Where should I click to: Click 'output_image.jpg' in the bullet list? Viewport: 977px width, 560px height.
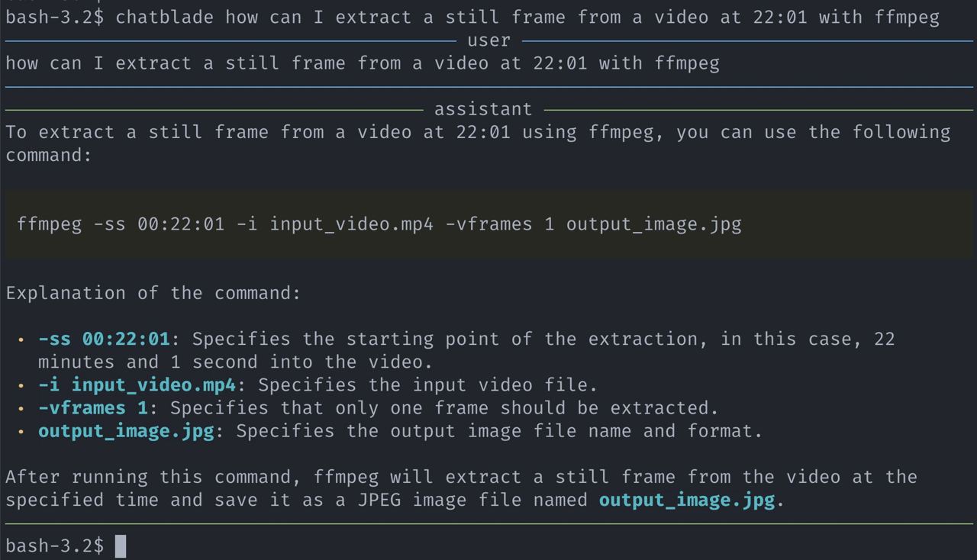[x=126, y=431]
